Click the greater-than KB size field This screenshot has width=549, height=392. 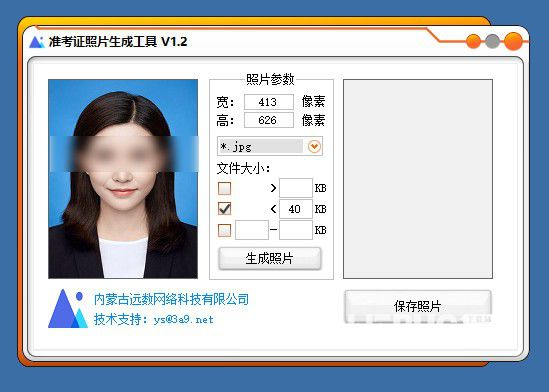296,188
